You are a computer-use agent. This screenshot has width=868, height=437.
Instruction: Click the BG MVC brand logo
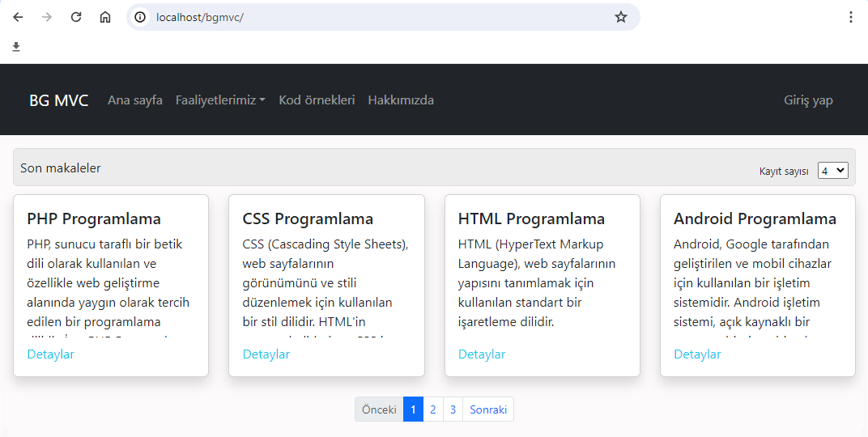click(59, 100)
